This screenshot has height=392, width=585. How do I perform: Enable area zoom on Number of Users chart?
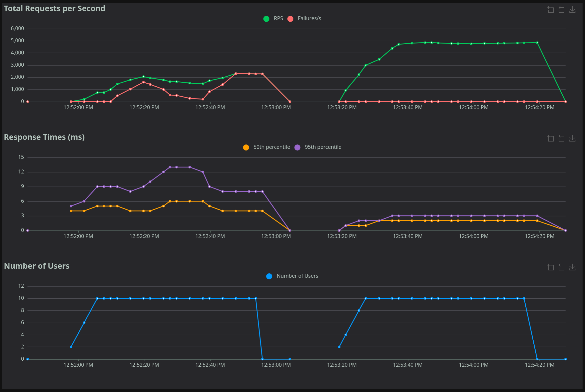click(550, 267)
